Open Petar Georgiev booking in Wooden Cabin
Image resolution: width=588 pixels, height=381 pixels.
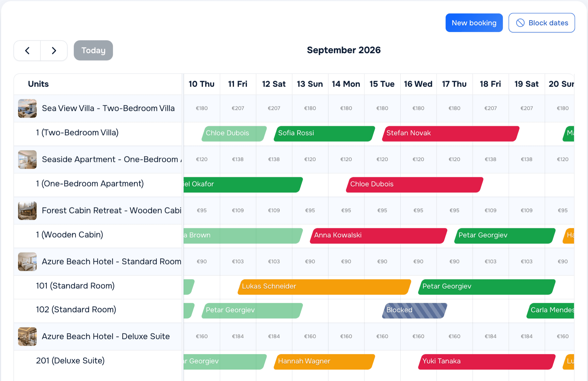[x=505, y=235]
